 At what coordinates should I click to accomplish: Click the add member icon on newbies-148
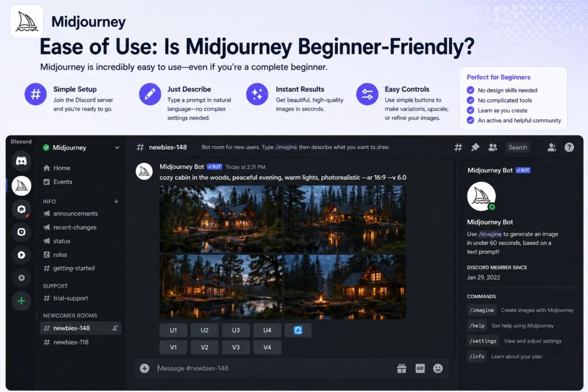115,328
